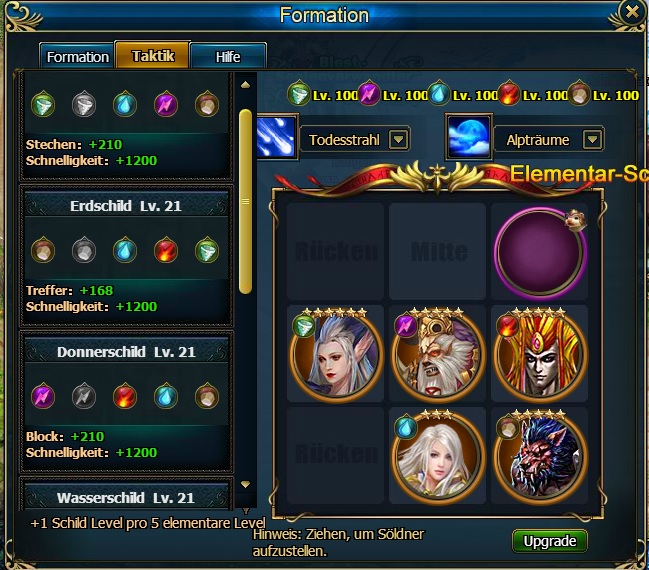The width and height of the screenshot is (649, 570).
Task: Select the Todesstrahl skill icon
Action: [276, 137]
